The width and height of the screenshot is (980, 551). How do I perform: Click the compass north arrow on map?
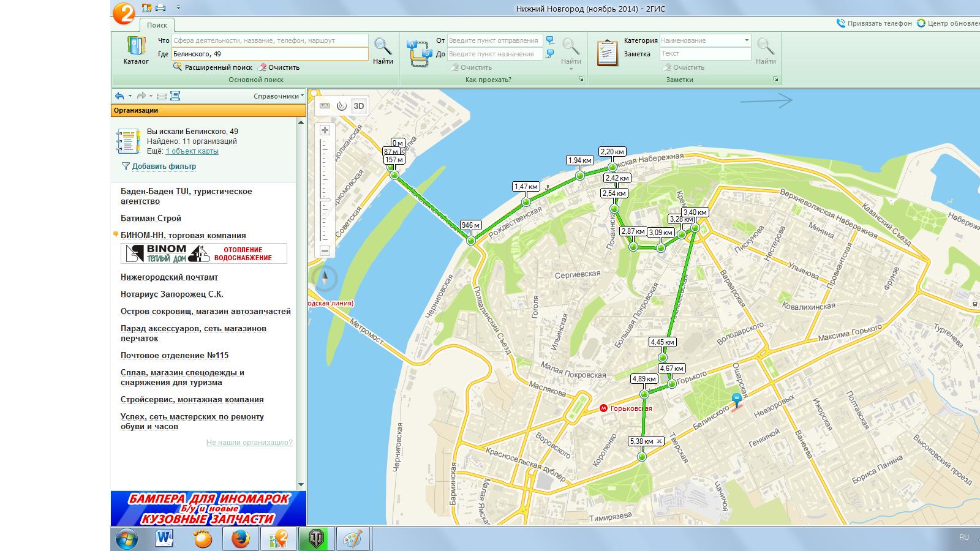click(x=325, y=279)
